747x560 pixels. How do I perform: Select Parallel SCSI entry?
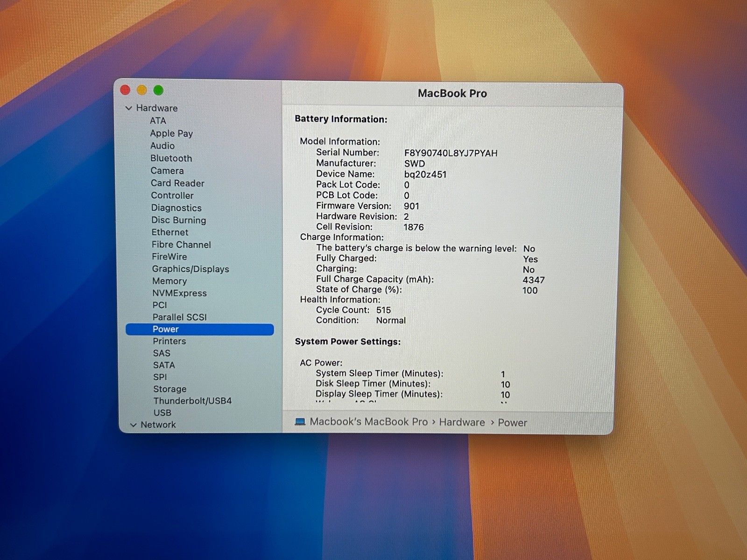(x=180, y=317)
